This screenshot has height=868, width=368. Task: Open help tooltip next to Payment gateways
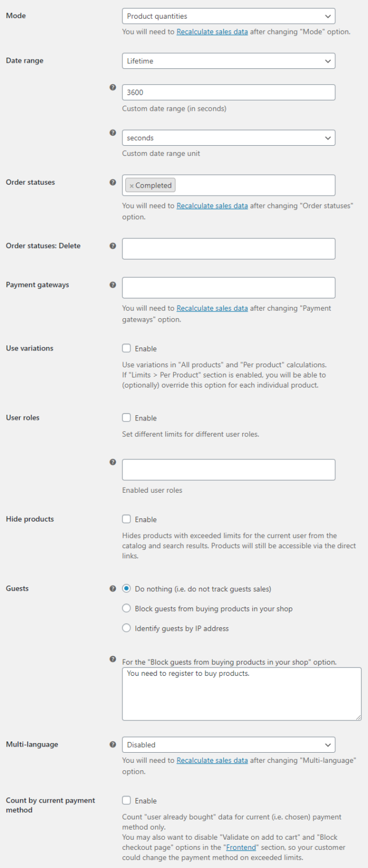click(x=113, y=284)
